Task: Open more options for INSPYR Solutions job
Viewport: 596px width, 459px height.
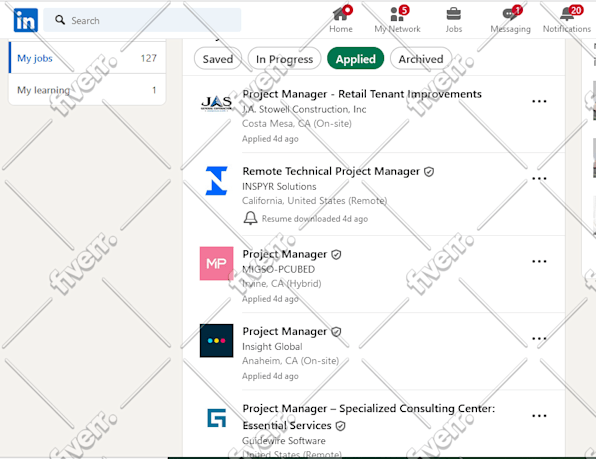Action: (x=539, y=178)
